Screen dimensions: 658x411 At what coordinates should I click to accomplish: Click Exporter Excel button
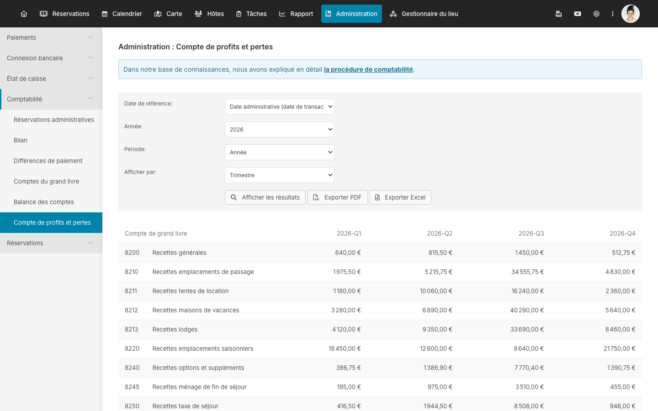coord(400,197)
